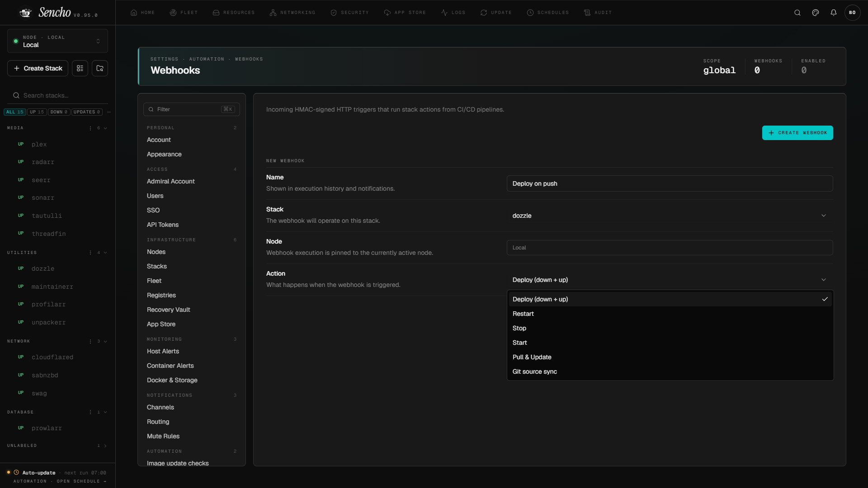Open options dots for Utilities group
Screen dimensions: 868x488
click(x=90, y=253)
